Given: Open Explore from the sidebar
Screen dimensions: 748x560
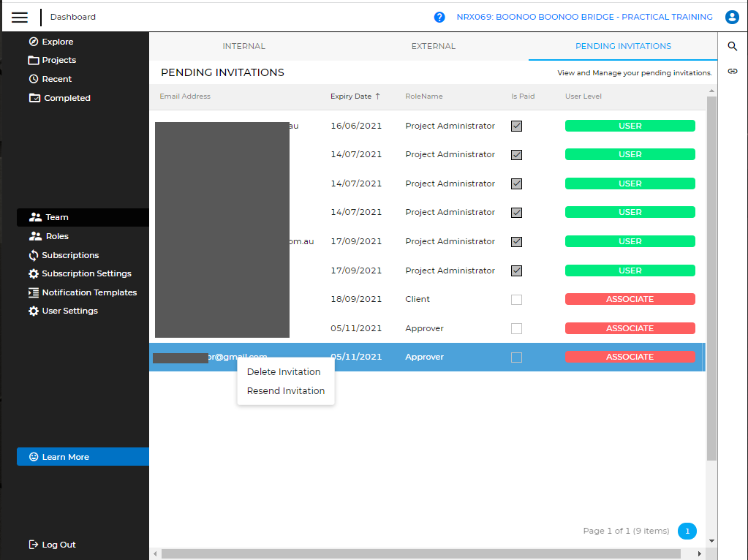Looking at the screenshot, I should (57, 42).
